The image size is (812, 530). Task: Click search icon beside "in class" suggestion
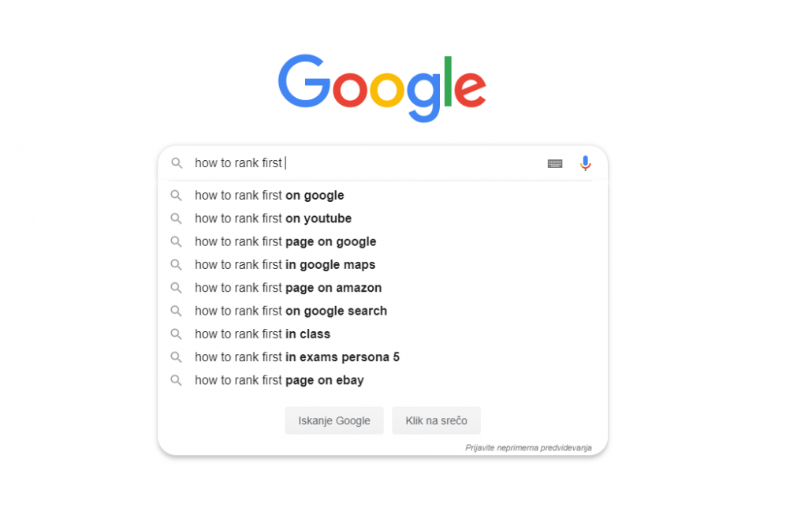coord(177,334)
